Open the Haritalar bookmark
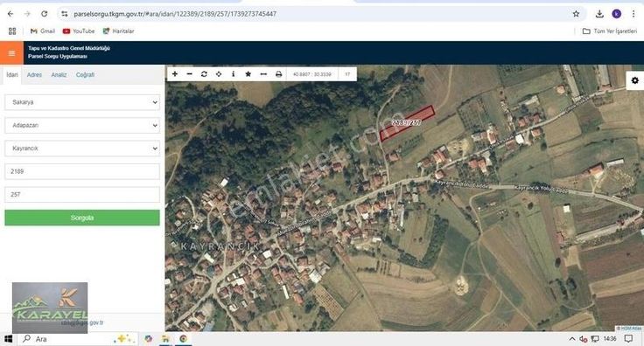The width and height of the screenshot is (644, 346). pyautogui.click(x=118, y=31)
